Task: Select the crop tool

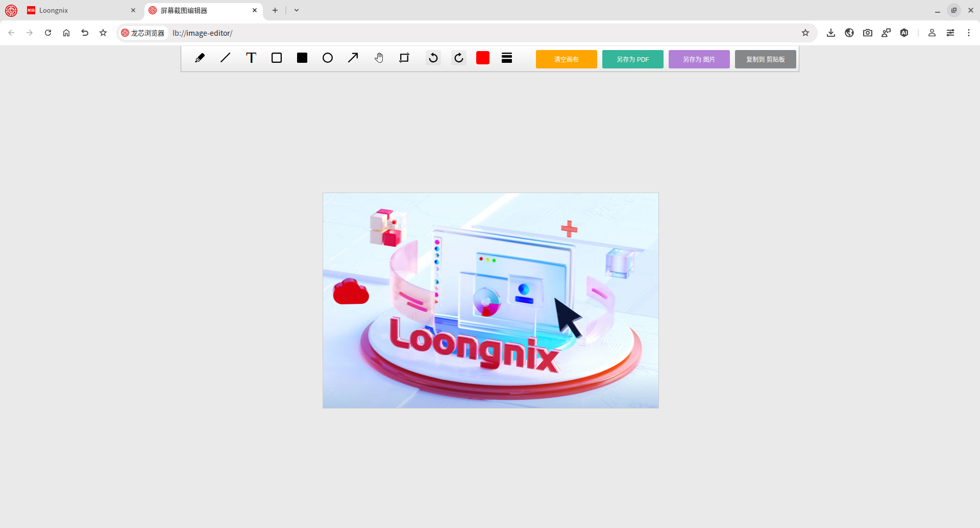Action: [x=404, y=58]
